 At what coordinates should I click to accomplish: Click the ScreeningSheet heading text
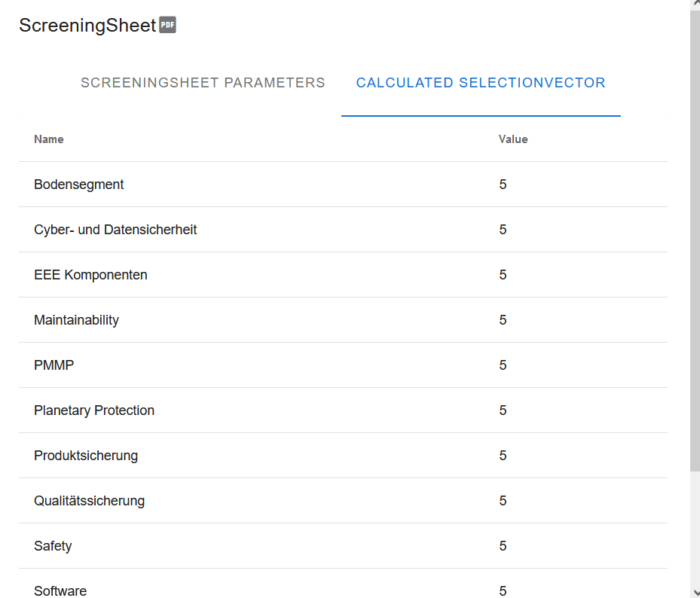coord(87,25)
